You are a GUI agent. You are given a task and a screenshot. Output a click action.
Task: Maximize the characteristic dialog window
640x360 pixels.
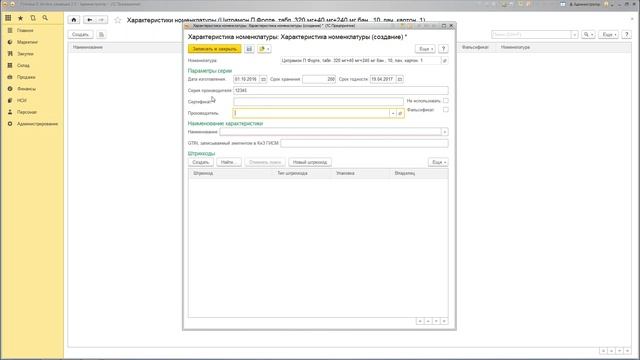(444, 26)
